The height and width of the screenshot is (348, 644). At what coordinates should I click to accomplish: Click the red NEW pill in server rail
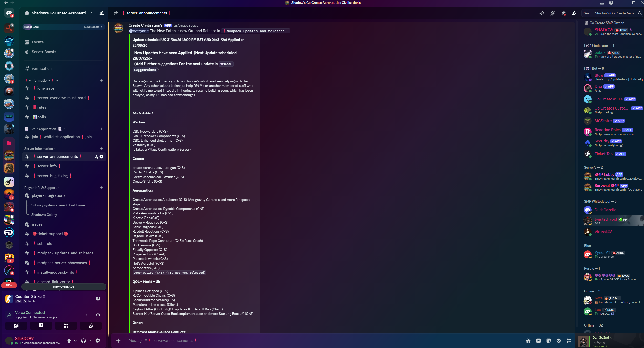coord(9,285)
